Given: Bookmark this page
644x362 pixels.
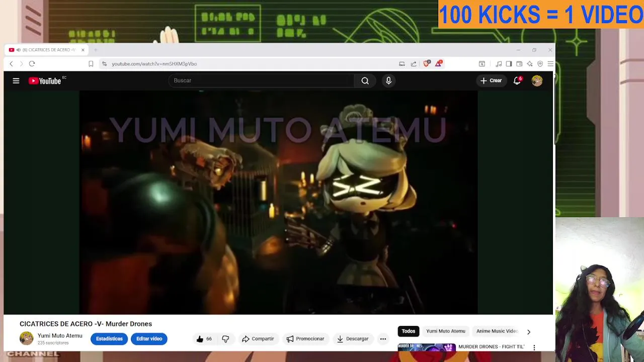Looking at the screenshot, I should (x=91, y=64).
